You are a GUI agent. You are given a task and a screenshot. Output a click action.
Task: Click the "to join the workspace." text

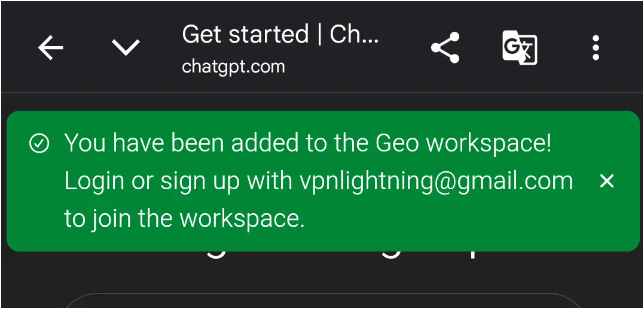(185, 219)
